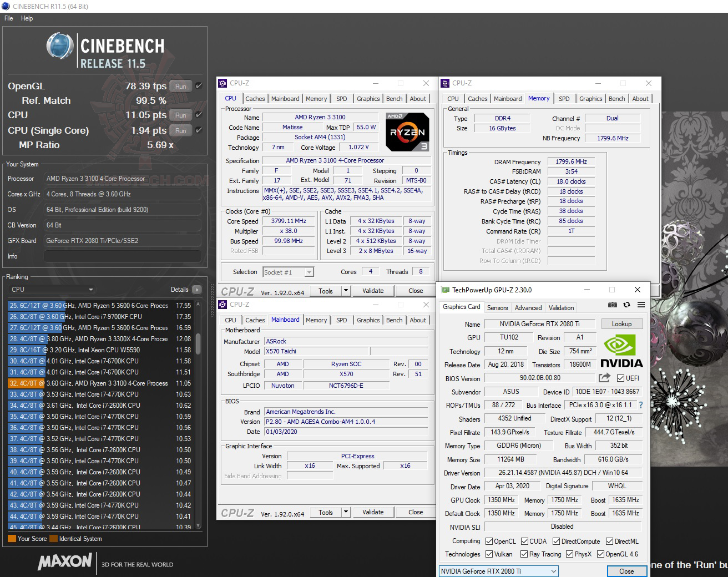Click the GPU-Z refresh icon

[626, 305]
